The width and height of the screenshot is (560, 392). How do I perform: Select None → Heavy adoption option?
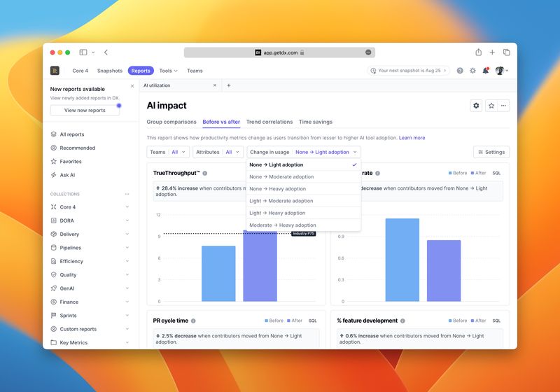(277, 189)
